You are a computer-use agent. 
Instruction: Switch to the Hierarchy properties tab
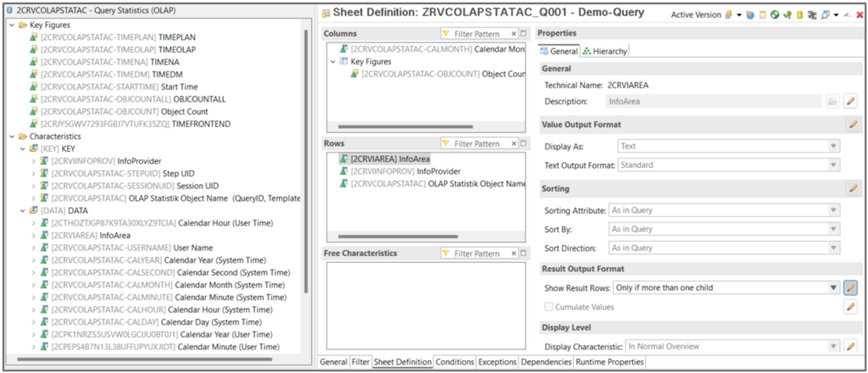pos(604,52)
